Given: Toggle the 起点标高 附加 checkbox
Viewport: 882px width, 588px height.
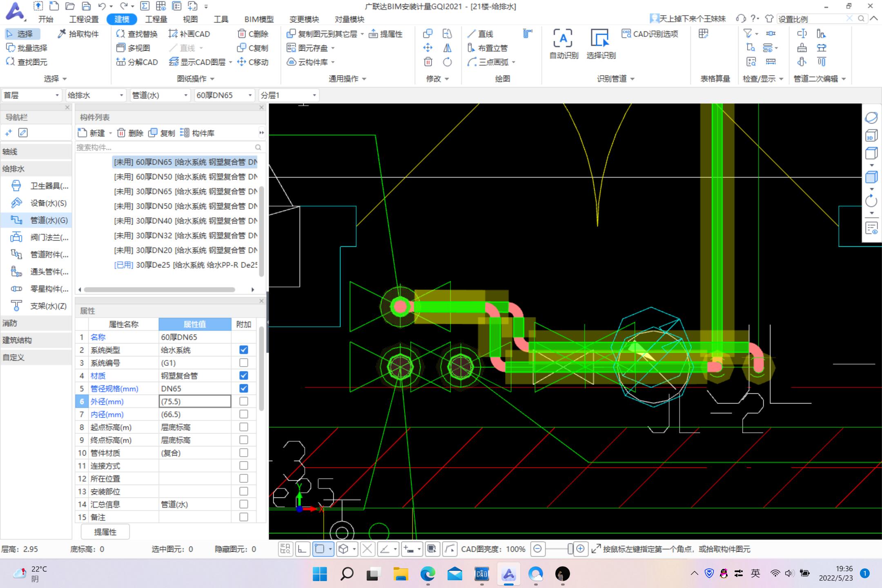Looking at the screenshot, I should [244, 427].
